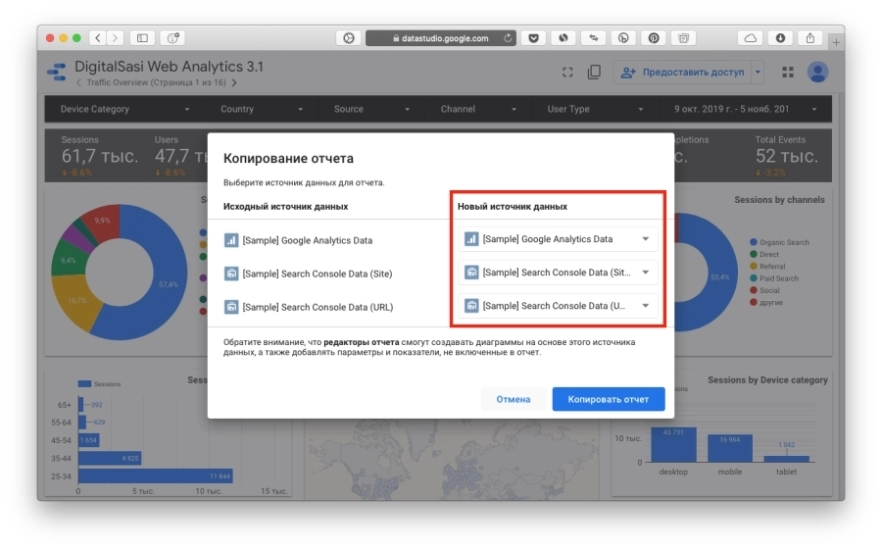The image size is (882, 550).
Task: Click the 25-34 age bar
Action: pos(155,476)
